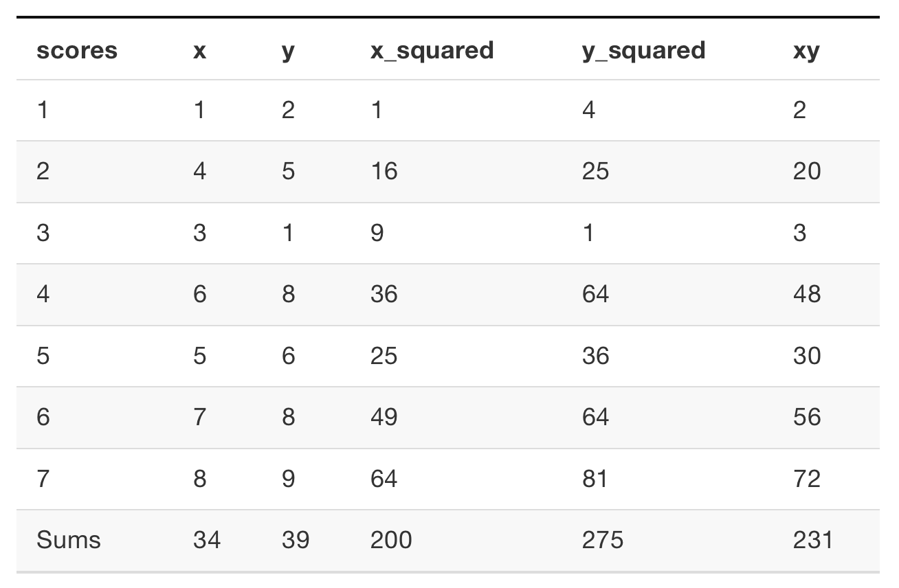The width and height of the screenshot is (899, 588).
Task: Click the xy value 48
Action: 806,294
